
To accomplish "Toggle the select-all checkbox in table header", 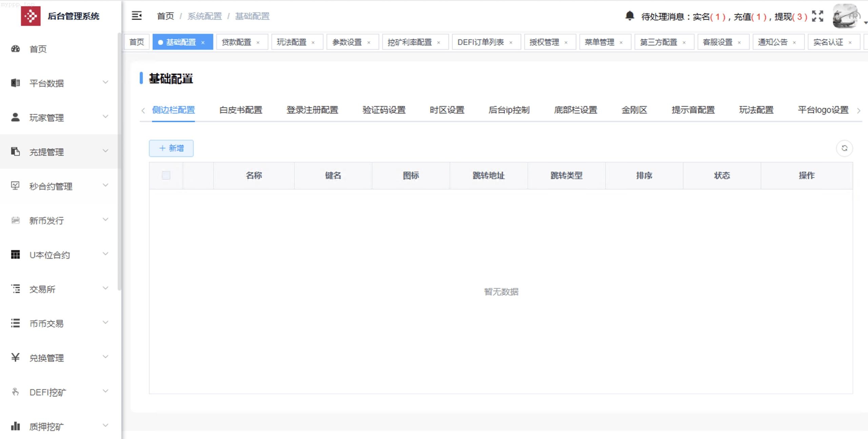I will 166,175.
